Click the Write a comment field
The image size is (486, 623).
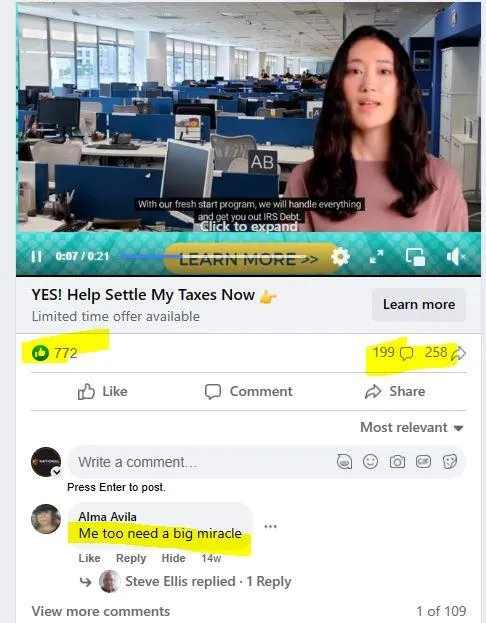coord(201,462)
